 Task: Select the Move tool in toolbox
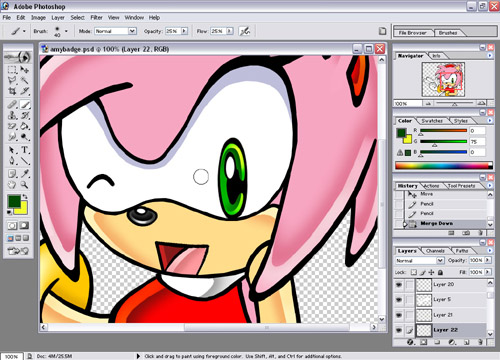(24, 70)
